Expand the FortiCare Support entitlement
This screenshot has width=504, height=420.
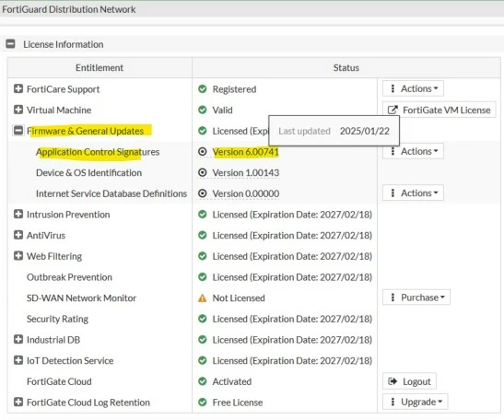point(18,88)
